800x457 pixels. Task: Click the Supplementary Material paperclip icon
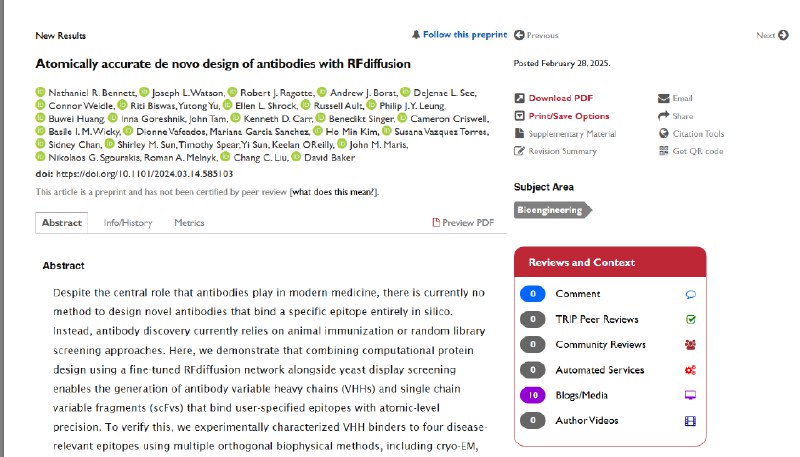pyautogui.click(x=519, y=133)
